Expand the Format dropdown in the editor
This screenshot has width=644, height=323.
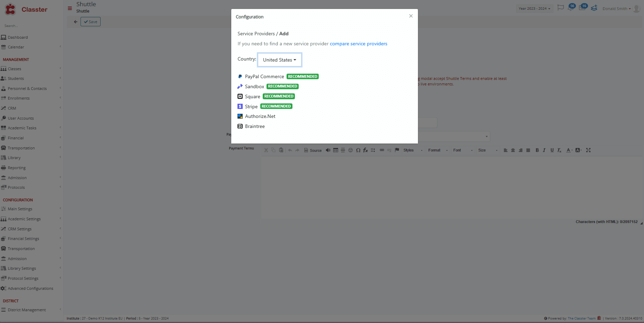438,150
